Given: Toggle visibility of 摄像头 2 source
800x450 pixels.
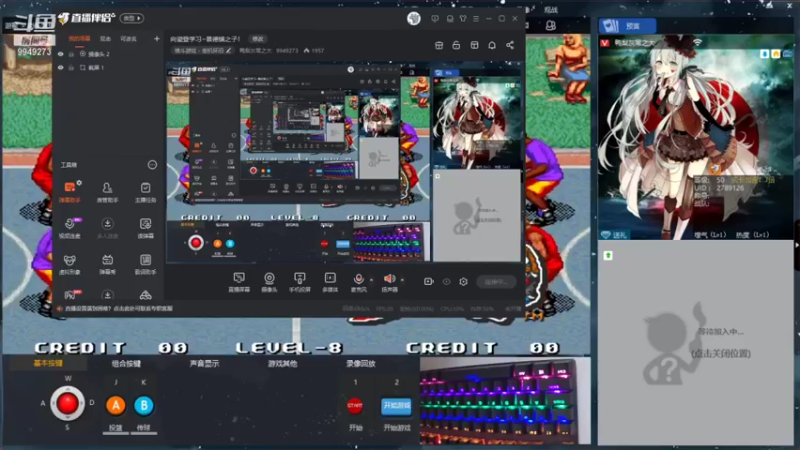Looking at the screenshot, I should (x=61, y=54).
